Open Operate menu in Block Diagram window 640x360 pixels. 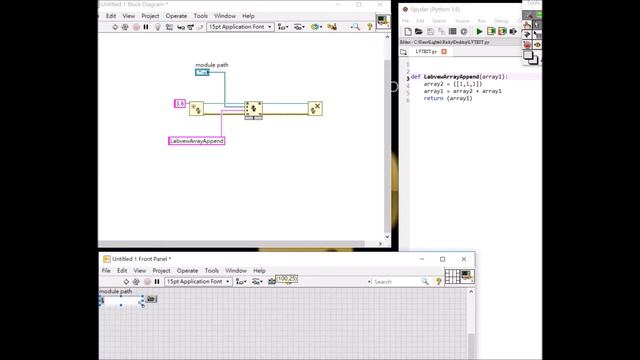[x=176, y=16]
